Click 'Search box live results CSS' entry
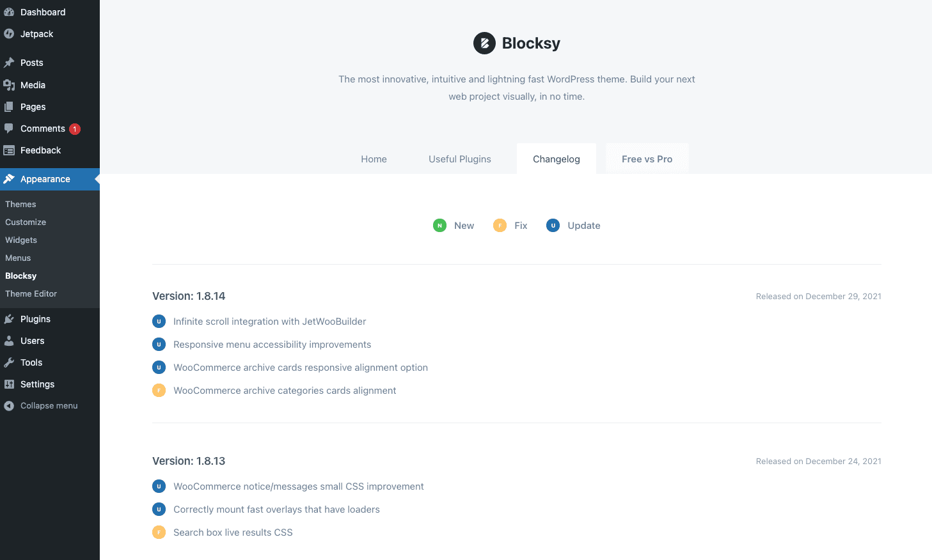932x560 pixels. pyautogui.click(x=233, y=533)
